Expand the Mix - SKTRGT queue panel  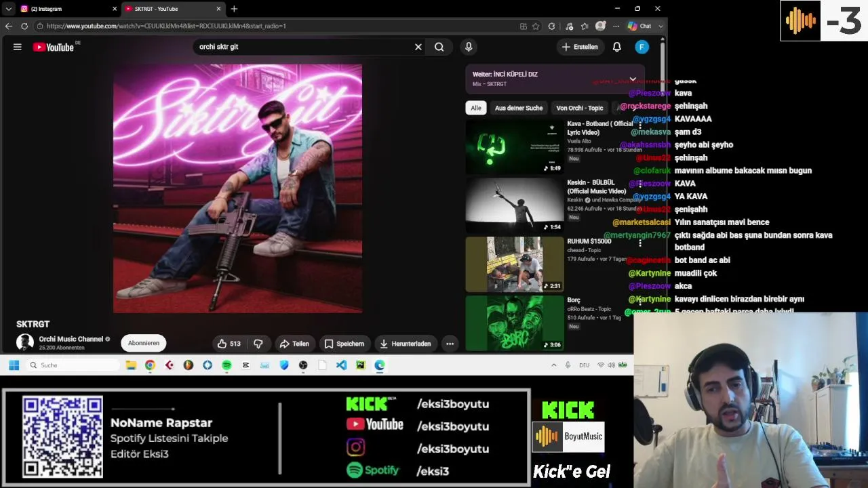(633, 79)
